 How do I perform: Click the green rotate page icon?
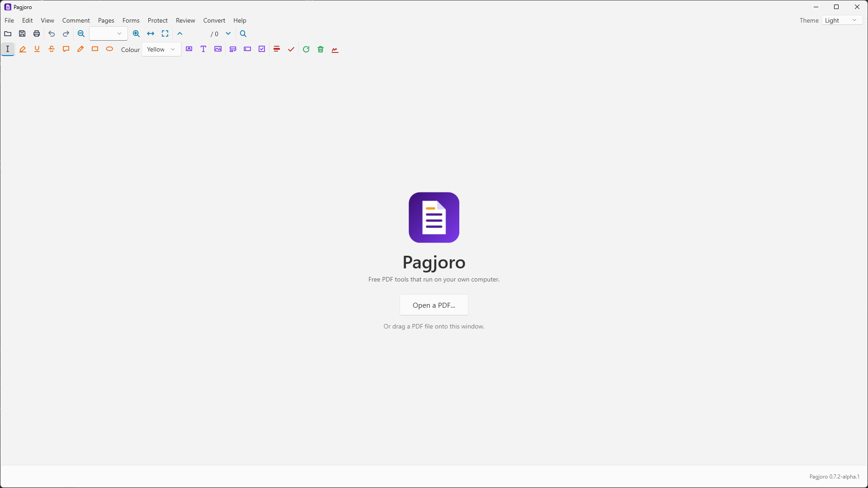[306, 49]
